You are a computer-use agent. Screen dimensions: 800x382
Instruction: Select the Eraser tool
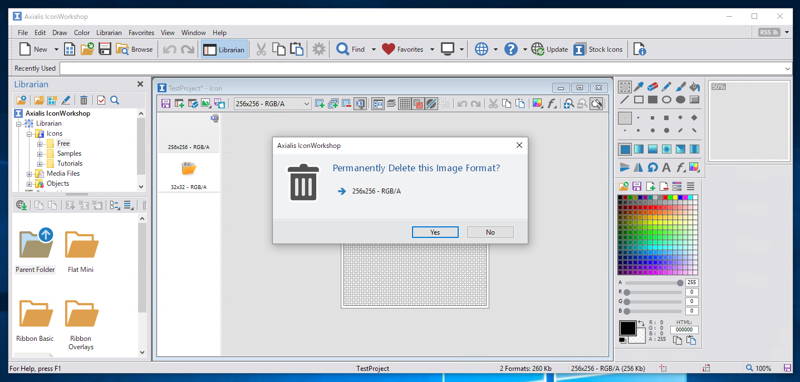pos(653,87)
